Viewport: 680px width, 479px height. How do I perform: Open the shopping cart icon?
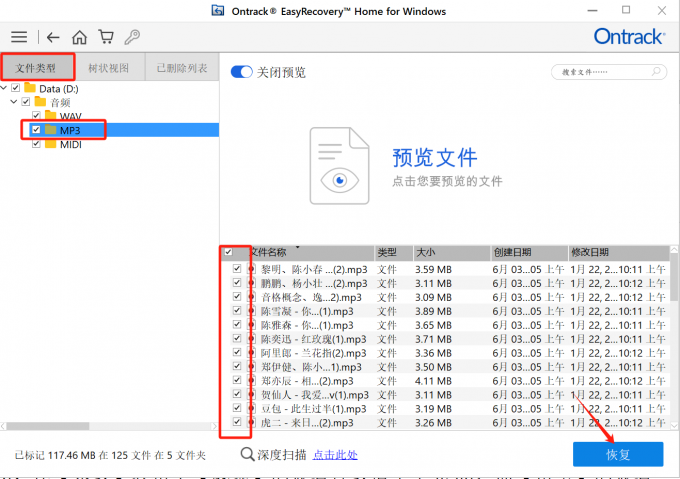pos(106,37)
